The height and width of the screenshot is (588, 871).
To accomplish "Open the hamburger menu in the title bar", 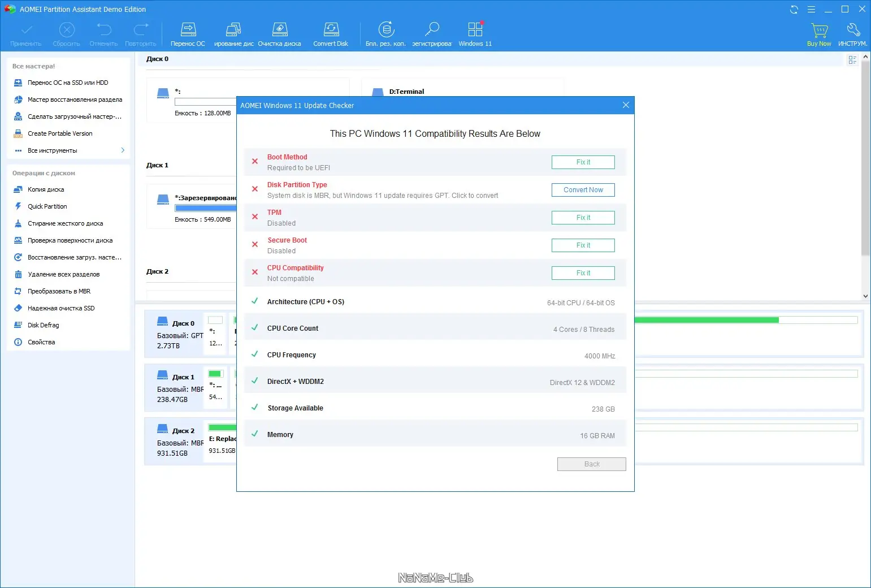I will tap(811, 10).
